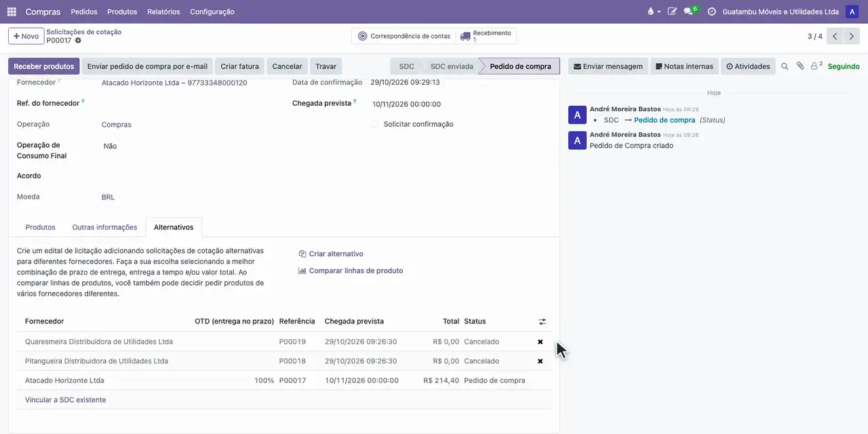This screenshot has height=434, width=868.
Task: Open Correspondência de contas smart button
Action: [x=403, y=36]
